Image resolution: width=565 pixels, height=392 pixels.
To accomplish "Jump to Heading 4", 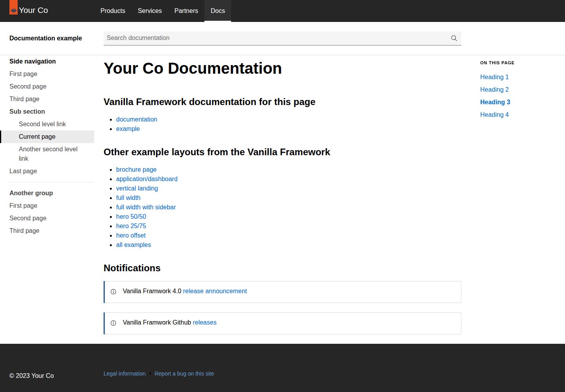I will 494,114.
